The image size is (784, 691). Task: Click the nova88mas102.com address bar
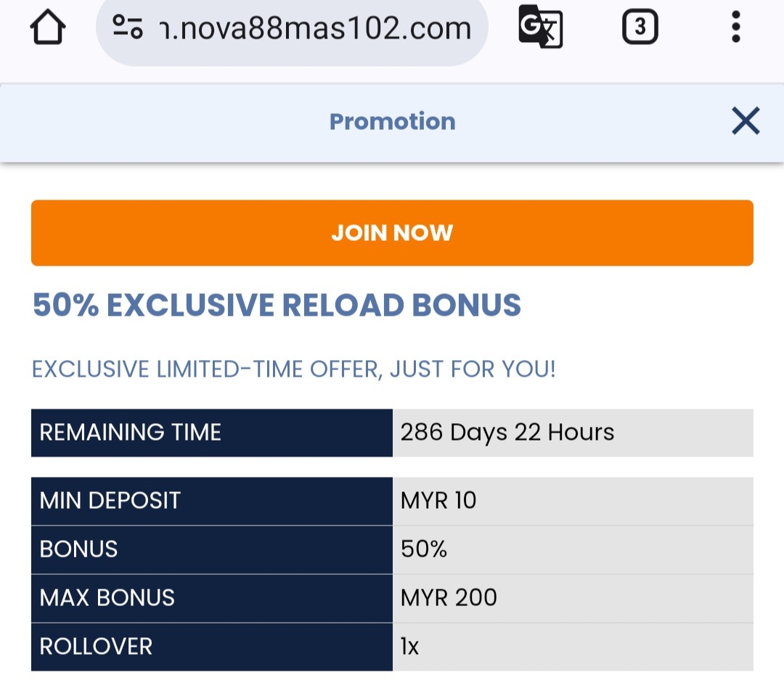coord(312,29)
